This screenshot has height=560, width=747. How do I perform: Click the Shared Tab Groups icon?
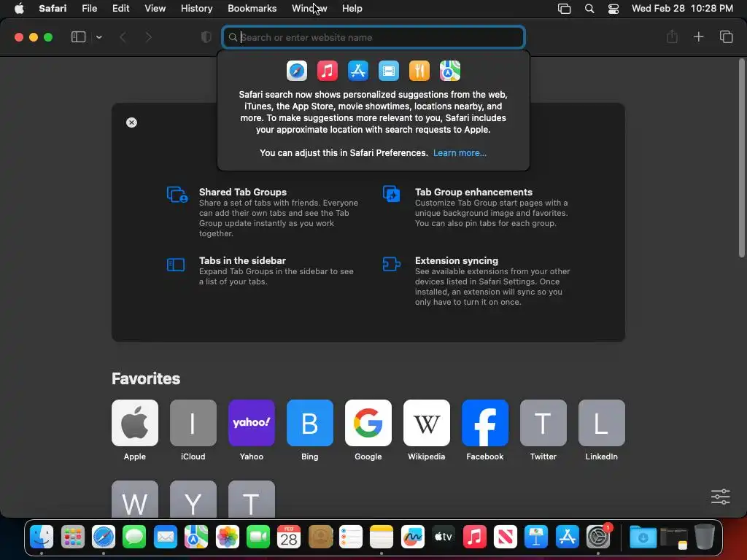click(x=177, y=194)
